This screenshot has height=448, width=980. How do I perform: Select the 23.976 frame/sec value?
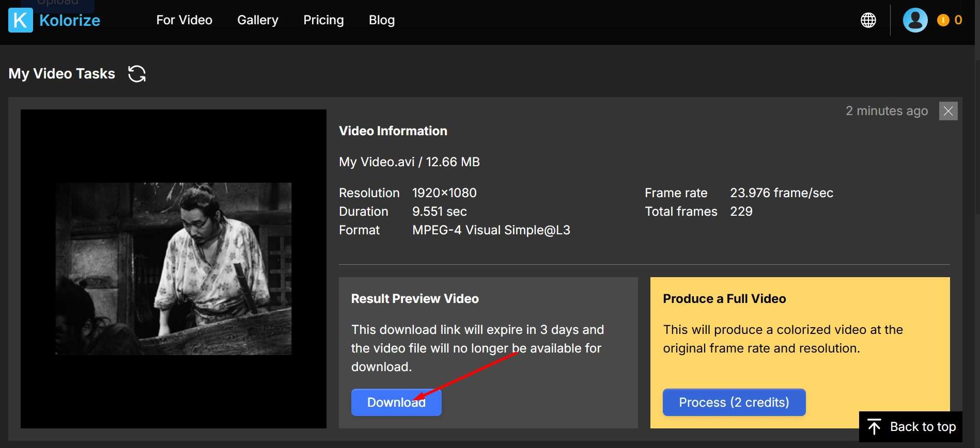[782, 193]
